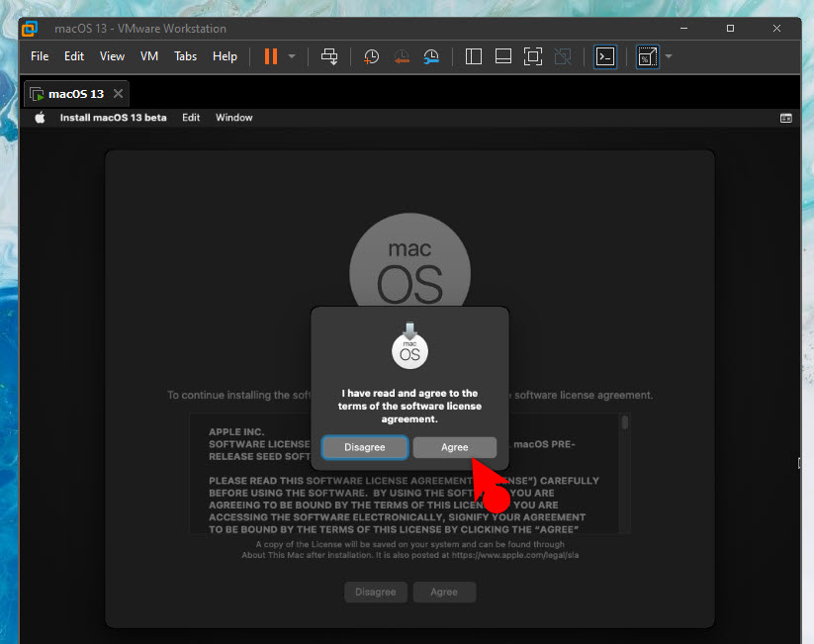Click the dimmed Disagree button below license

(x=375, y=592)
